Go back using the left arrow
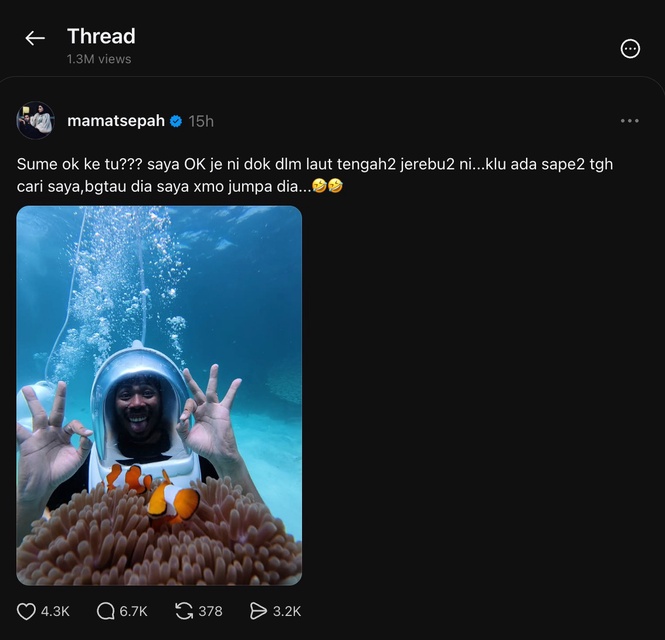The width and height of the screenshot is (665, 640). [x=35, y=38]
